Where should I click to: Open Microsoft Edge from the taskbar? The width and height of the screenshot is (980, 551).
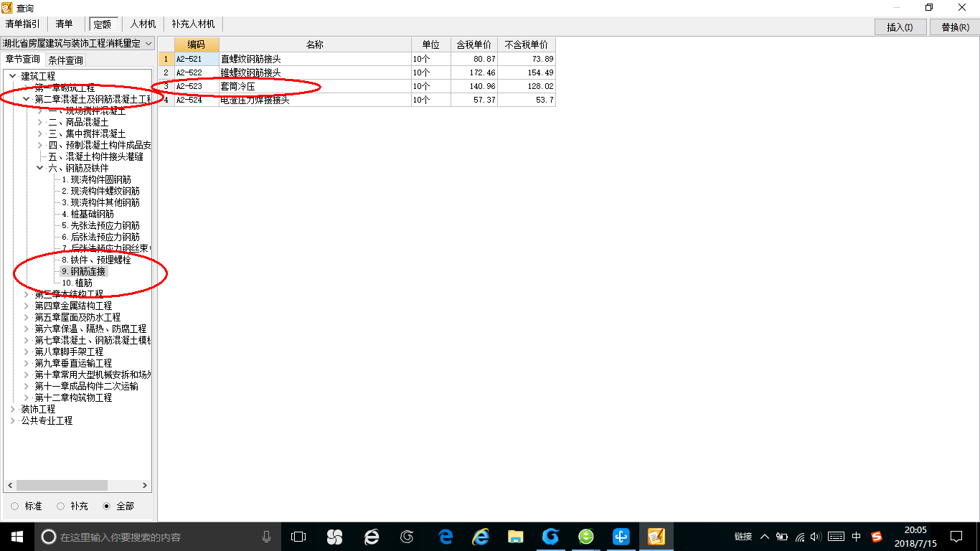446,537
